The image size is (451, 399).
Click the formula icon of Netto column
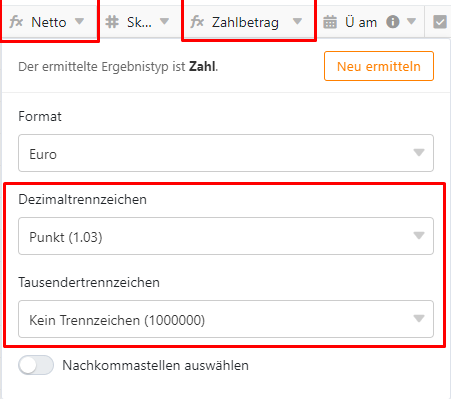tap(16, 22)
